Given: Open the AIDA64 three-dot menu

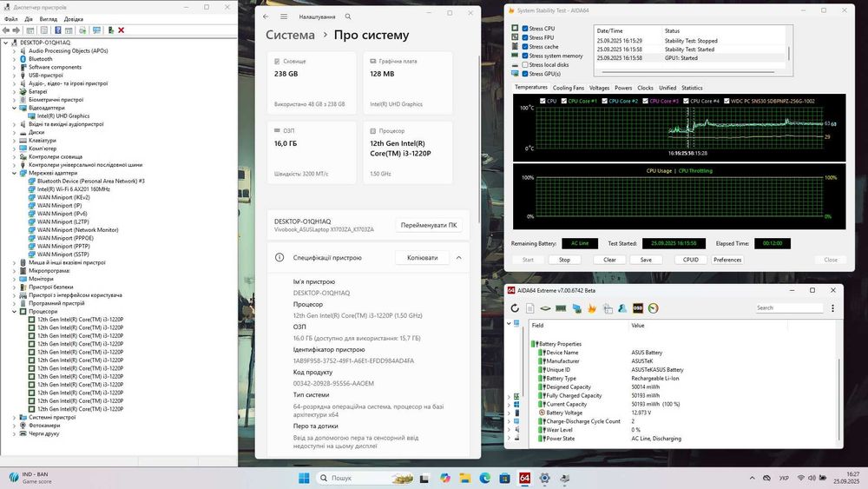Looking at the screenshot, I should pyautogui.click(x=832, y=308).
